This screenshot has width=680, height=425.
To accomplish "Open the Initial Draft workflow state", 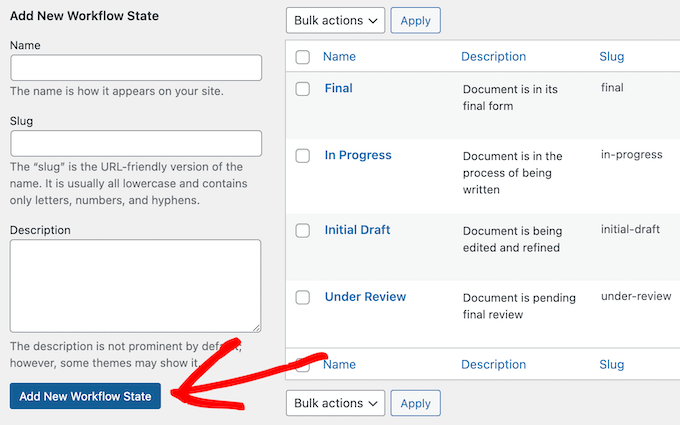I will point(357,230).
